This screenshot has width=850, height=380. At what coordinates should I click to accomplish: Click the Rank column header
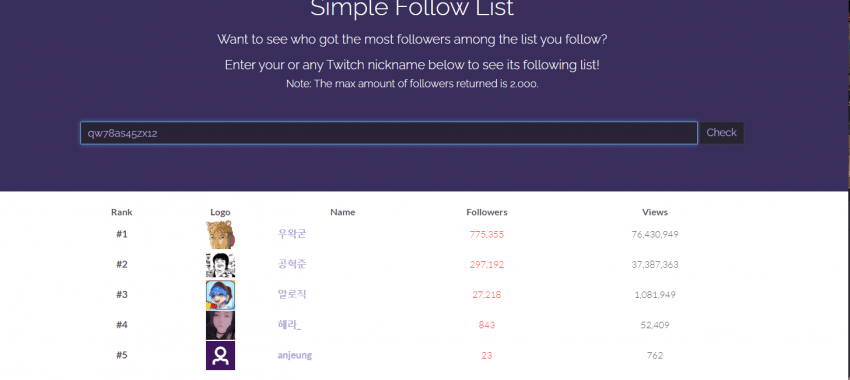[x=121, y=212]
